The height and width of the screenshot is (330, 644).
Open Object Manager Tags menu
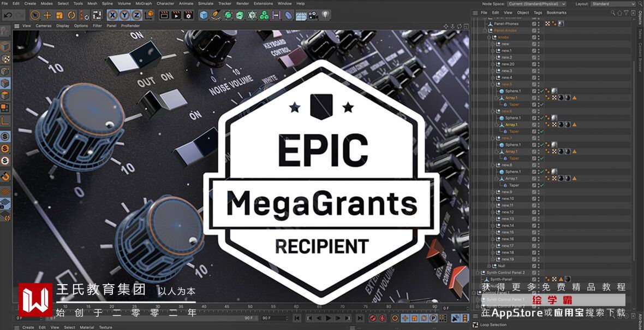538,13
